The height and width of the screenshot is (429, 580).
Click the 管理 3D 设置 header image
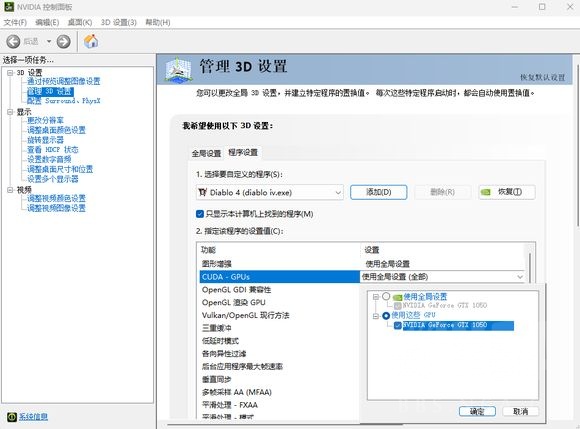click(x=179, y=70)
